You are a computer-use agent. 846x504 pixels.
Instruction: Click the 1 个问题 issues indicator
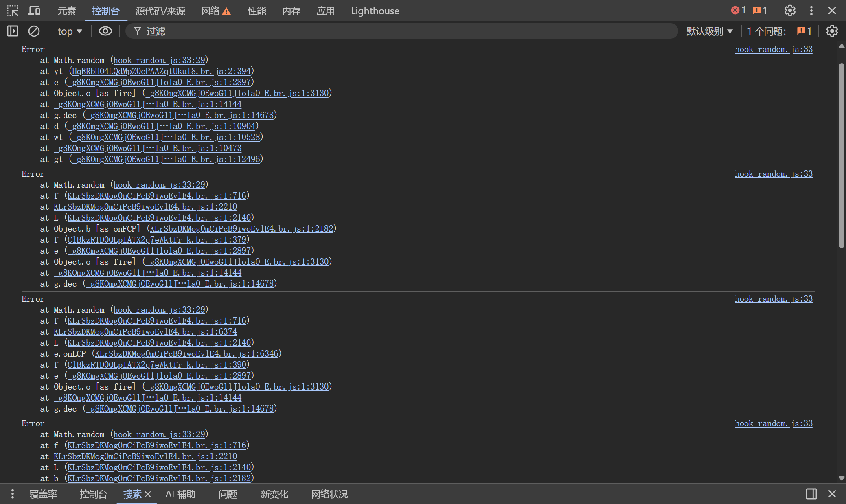[779, 31]
